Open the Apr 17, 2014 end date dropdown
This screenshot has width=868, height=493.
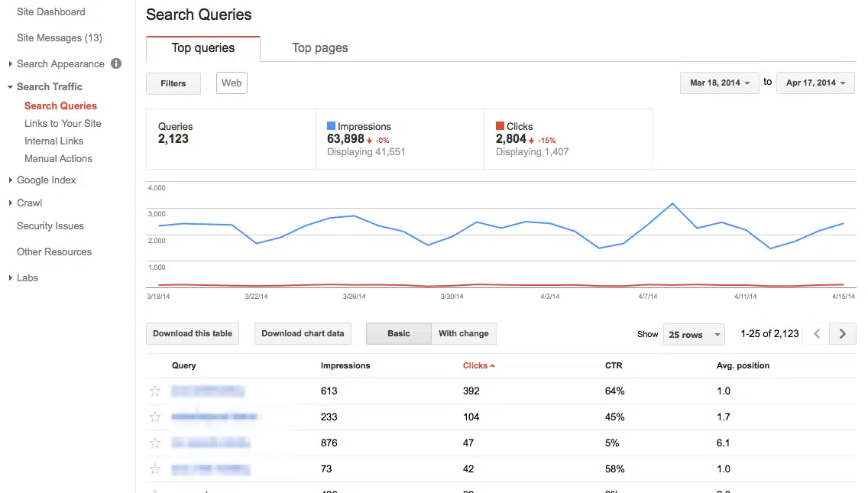click(x=815, y=83)
